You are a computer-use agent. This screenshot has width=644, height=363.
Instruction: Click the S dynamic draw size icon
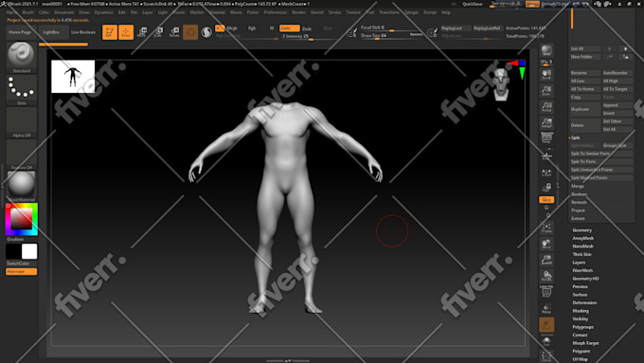pos(352,32)
